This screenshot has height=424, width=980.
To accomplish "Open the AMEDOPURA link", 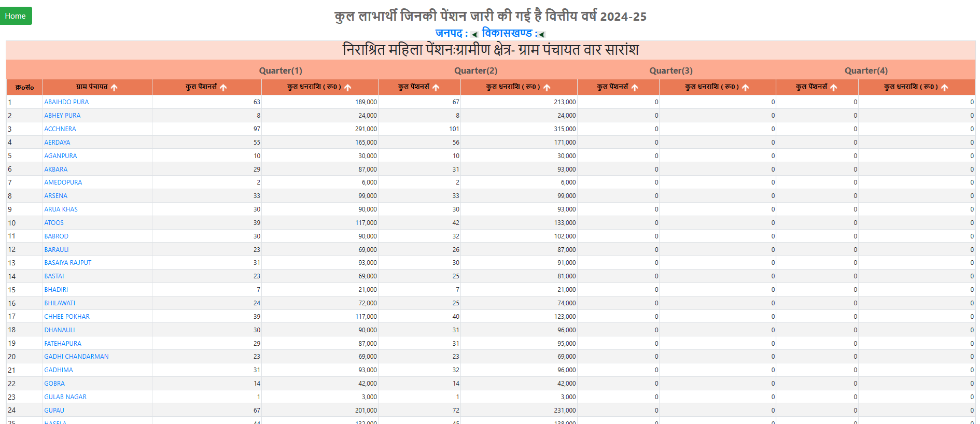I will (63, 182).
